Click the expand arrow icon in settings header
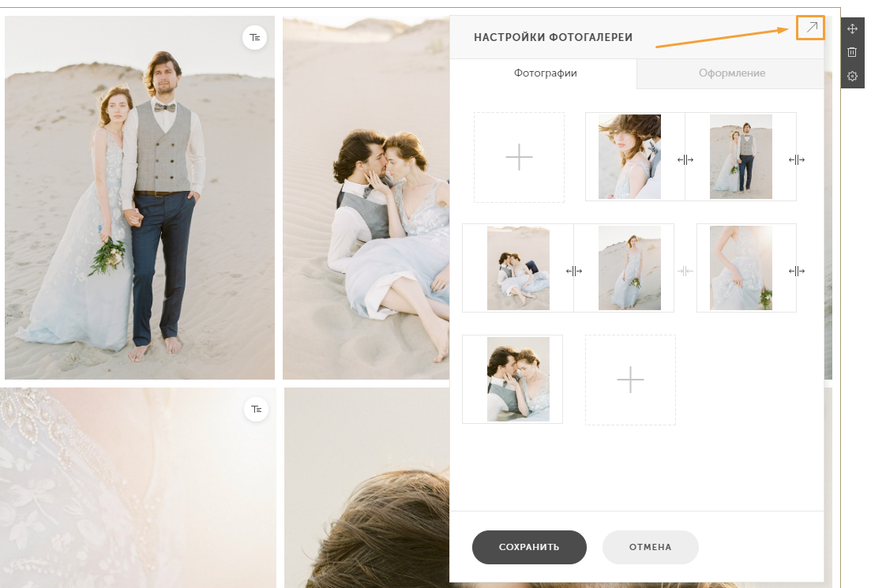This screenshot has width=871, height=588. pos(811,27)
